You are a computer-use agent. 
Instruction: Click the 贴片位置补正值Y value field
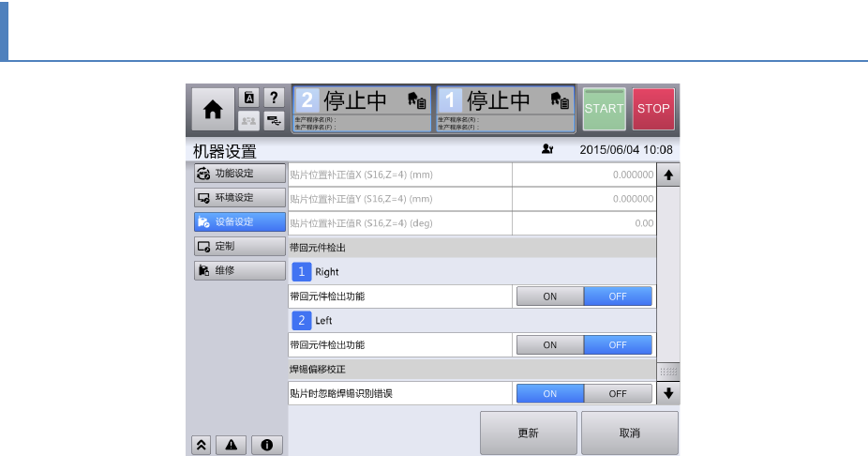pos(584,199)
